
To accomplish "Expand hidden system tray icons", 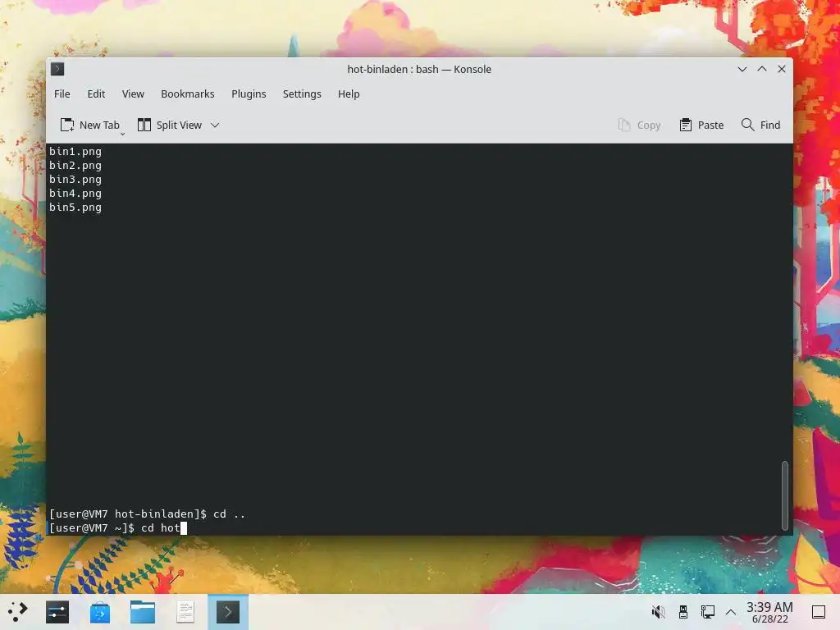I will 731,612.
